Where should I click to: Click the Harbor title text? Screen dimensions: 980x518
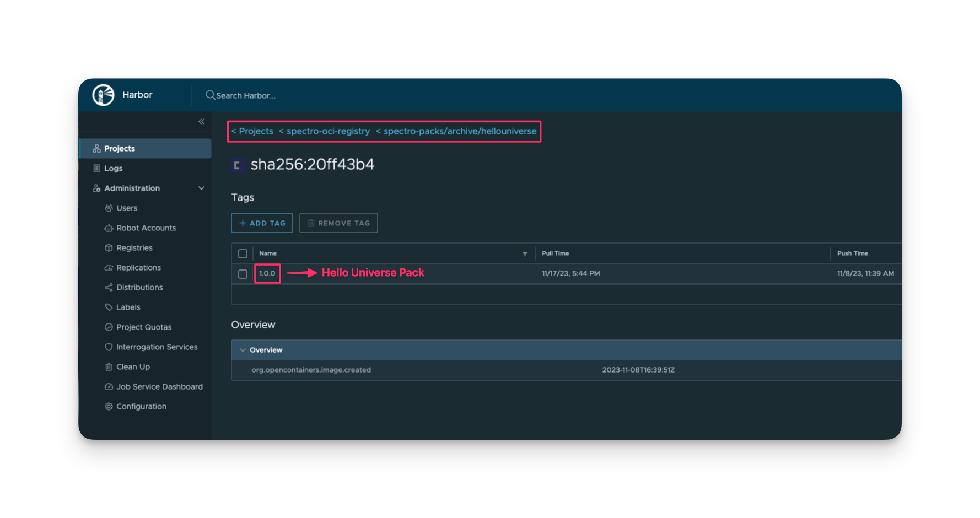pyautogui.click(x=137, y=95)
